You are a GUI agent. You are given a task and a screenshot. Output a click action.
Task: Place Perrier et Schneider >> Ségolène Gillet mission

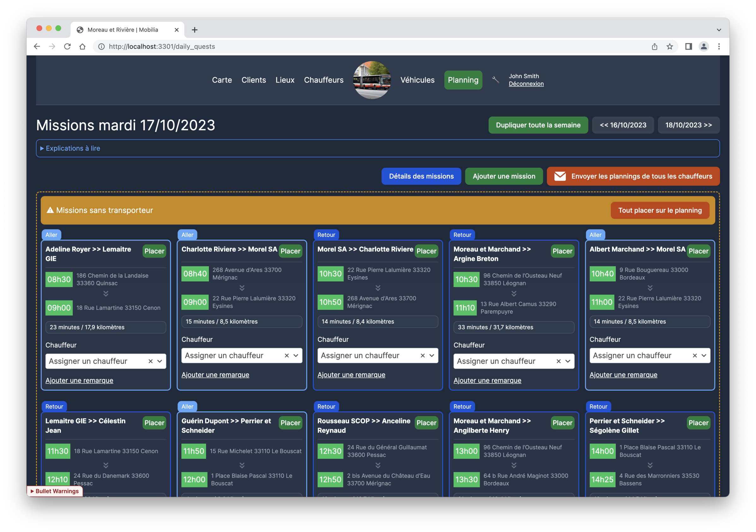699,423
